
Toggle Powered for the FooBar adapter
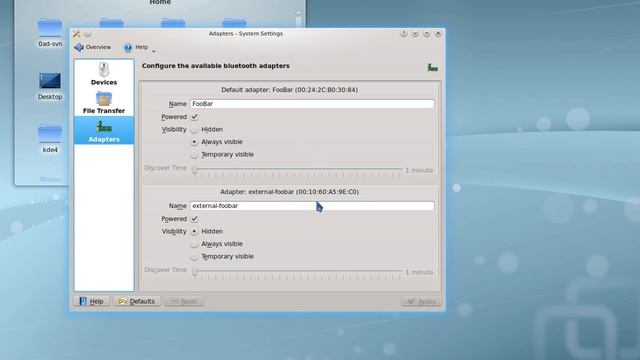[x=194, y=117]
